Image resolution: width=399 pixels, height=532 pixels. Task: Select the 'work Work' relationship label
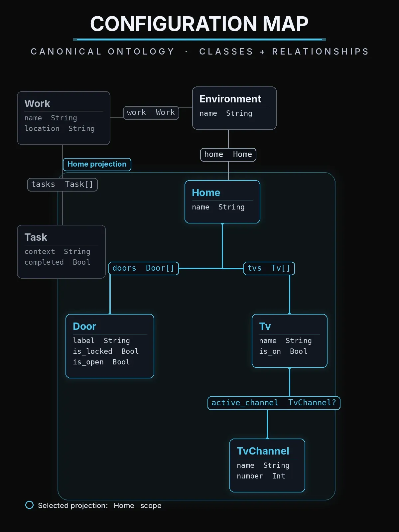(151, 113)
